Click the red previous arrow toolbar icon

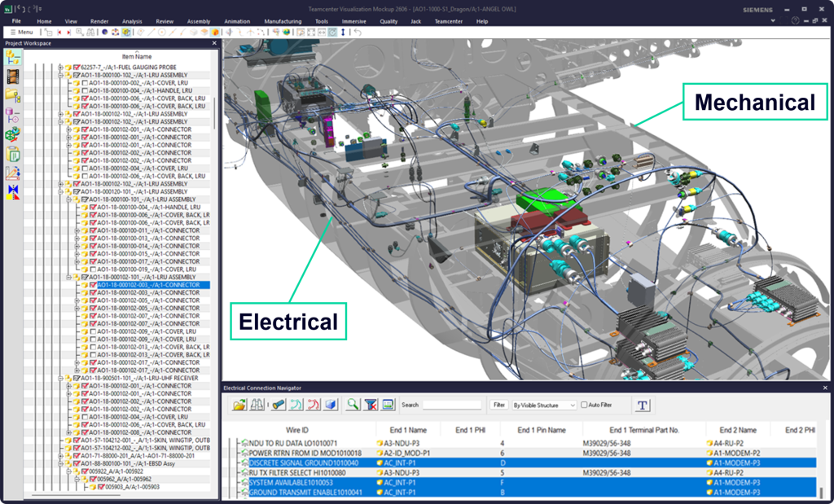point(59,32)
